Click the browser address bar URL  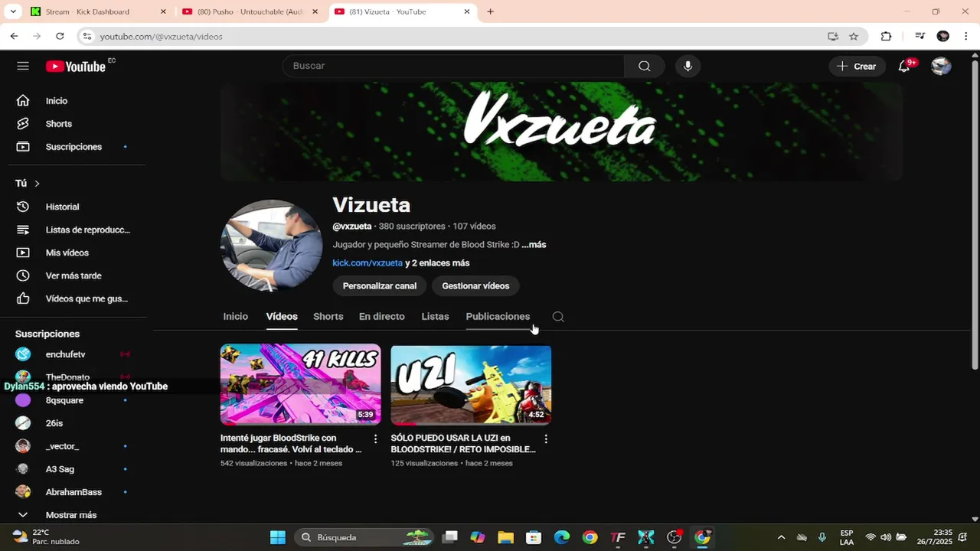point(161,37)
